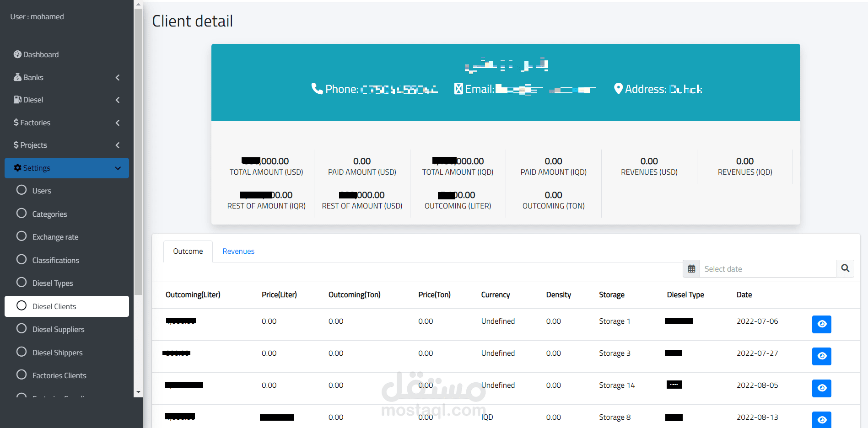Click the Outcoming(Liter) column header
Viewport: 868px width, 428px height.
(193, 295)
